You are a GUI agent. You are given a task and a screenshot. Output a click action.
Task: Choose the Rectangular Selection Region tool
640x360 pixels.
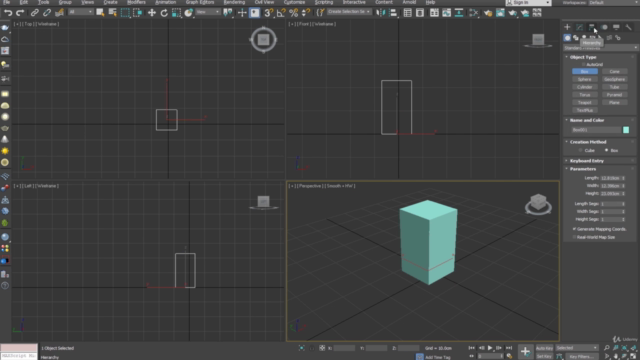pos(125,13)
